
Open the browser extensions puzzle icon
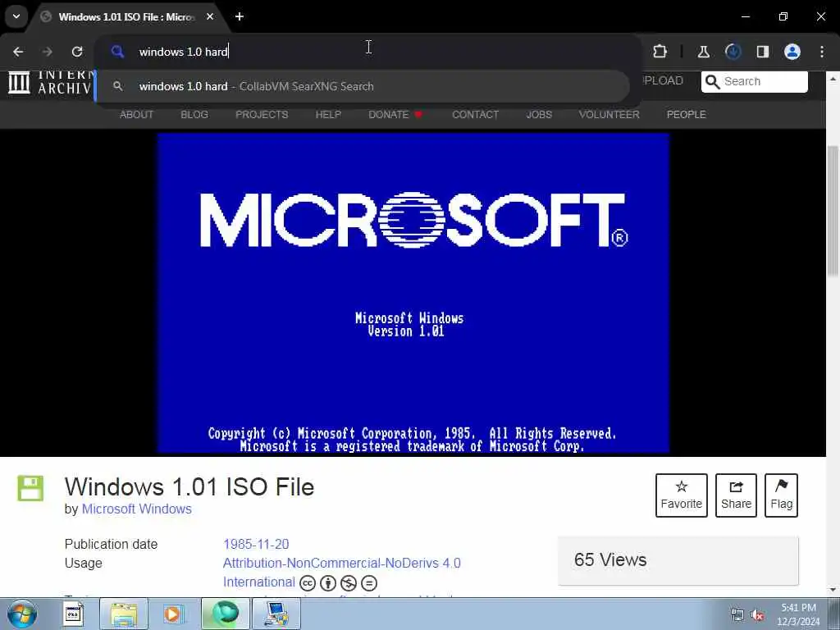(x=660, y=52)
